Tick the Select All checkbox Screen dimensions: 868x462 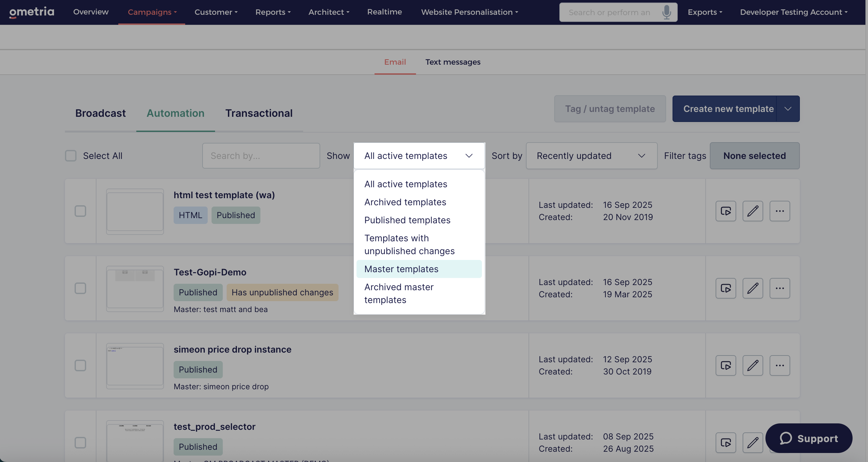pos(71,156)
